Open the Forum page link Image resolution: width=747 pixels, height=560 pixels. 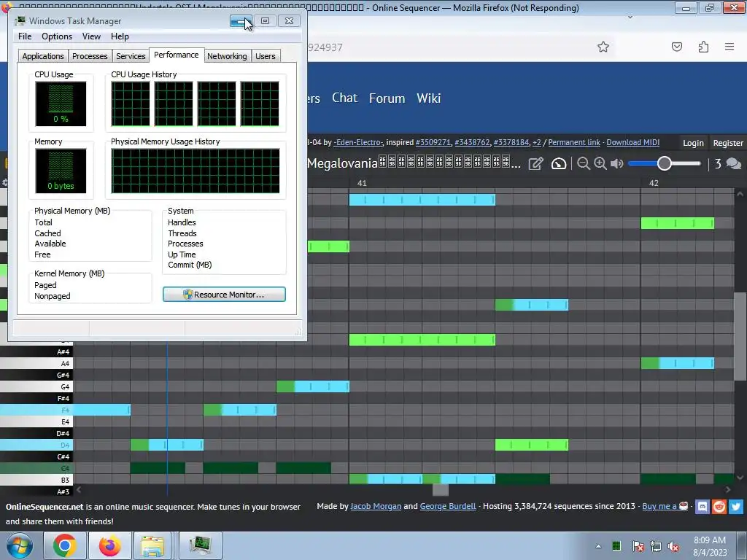[387, 98]
